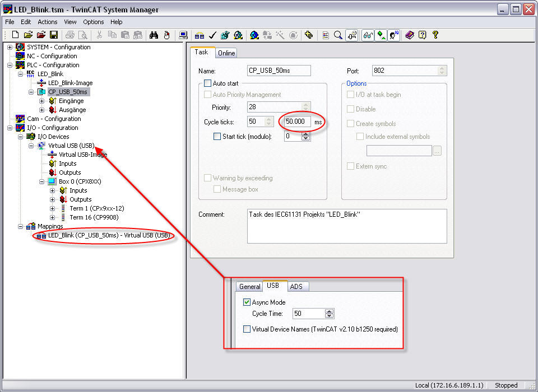Click the Print Preview toolbar icon

coord(83,35)
